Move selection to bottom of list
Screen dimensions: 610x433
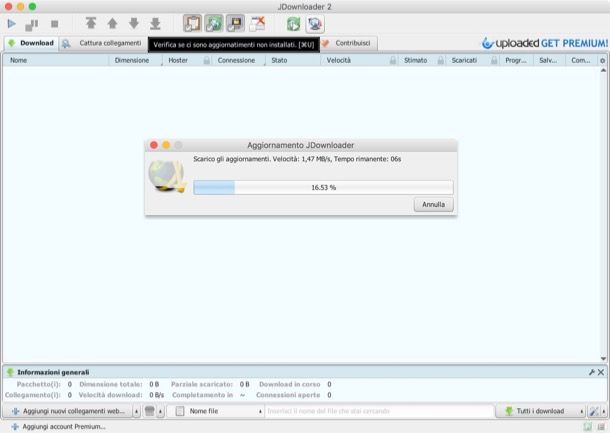tap(155, 24)
